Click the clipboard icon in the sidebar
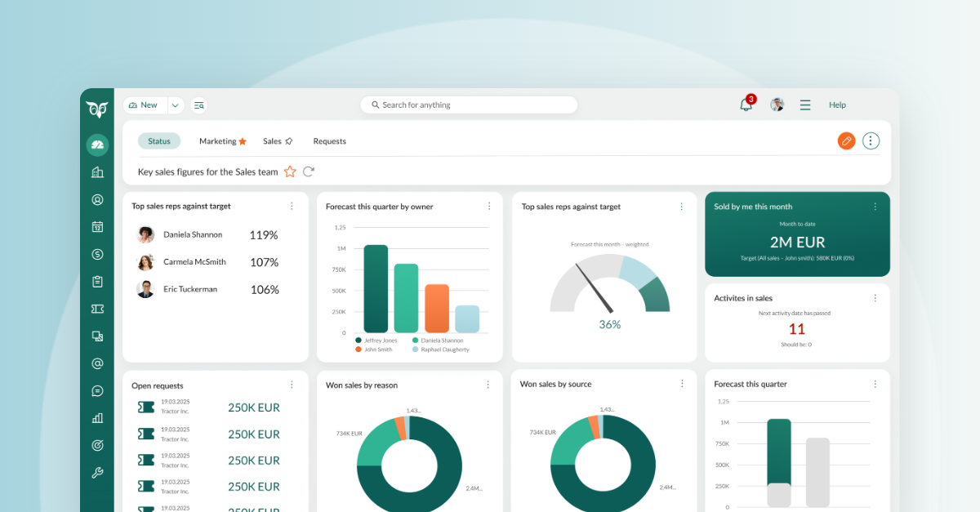This screenshot has height=512, width=980. tap(97, 281)
